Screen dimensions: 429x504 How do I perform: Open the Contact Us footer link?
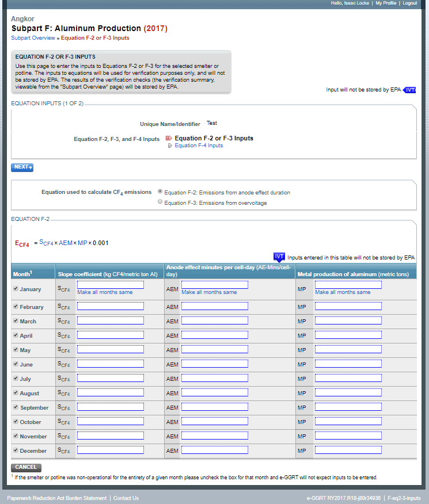pos(126,498)
